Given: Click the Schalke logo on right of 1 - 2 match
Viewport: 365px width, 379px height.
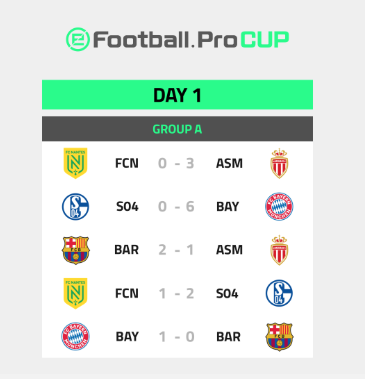Looking at the screenshot, I should pyautogui.click(x=279, y=293).
